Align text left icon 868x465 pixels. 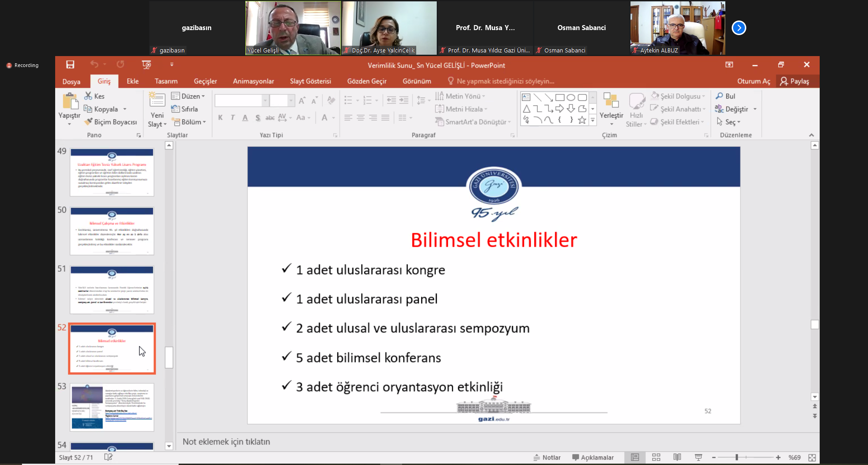348,118
